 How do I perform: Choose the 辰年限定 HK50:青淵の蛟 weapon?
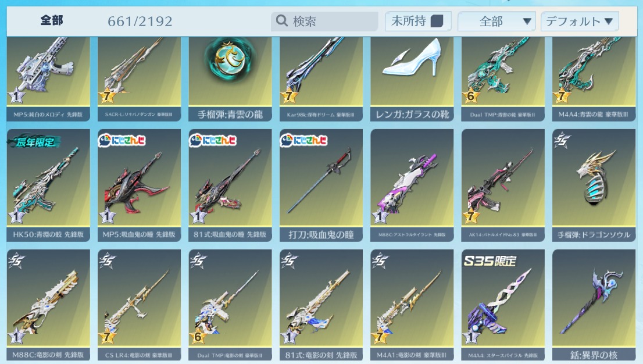(48, 185)
